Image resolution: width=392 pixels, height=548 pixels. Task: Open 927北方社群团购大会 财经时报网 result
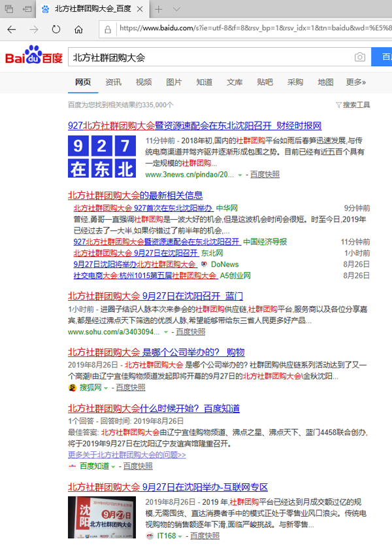coord(195,126)
